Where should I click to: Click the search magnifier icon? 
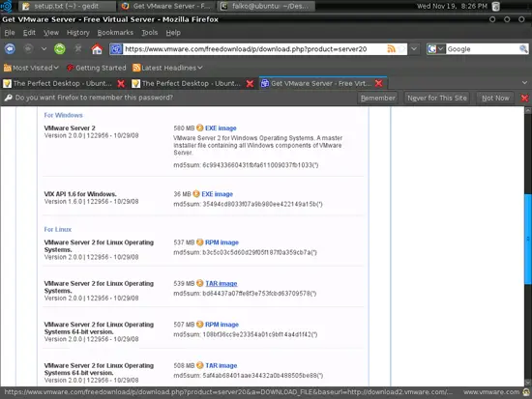[x=523, y=49]
